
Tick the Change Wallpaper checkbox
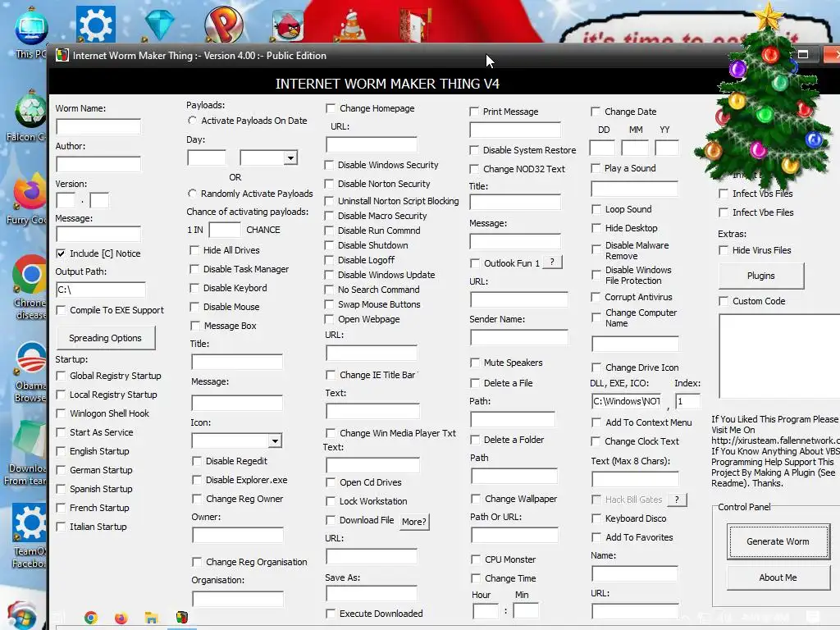pos(475,499)
